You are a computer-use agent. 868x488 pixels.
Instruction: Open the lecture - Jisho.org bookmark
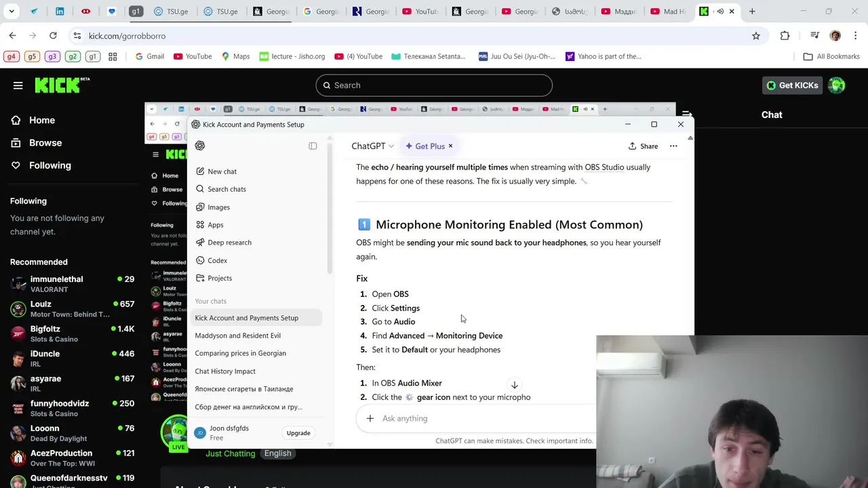click(292, 56)
